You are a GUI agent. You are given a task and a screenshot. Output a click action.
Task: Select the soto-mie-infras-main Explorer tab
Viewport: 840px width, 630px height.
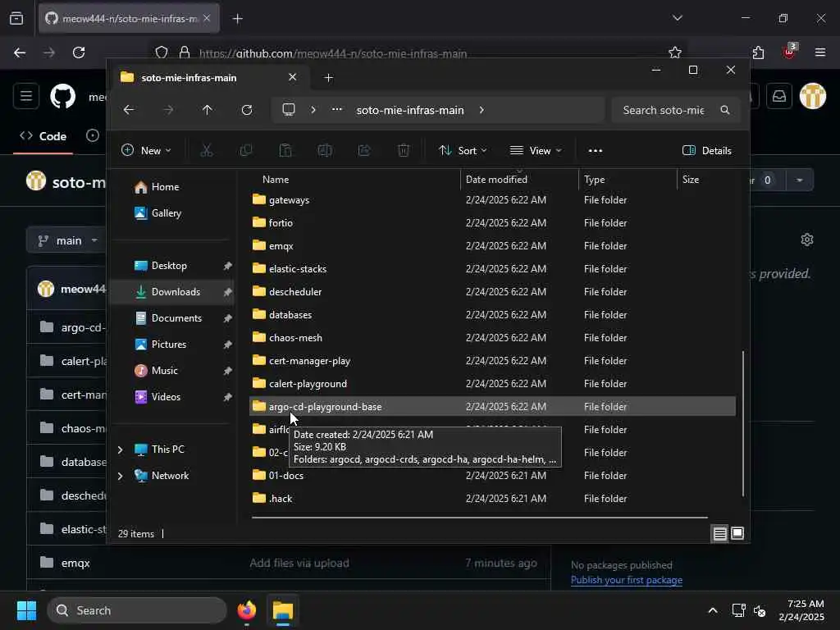click(208, 78)
